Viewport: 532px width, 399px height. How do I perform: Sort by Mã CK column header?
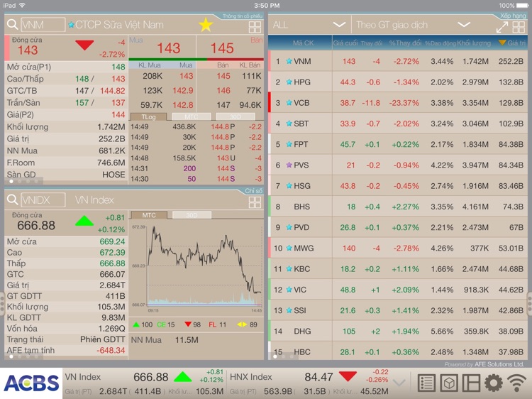tap(304, 43)
